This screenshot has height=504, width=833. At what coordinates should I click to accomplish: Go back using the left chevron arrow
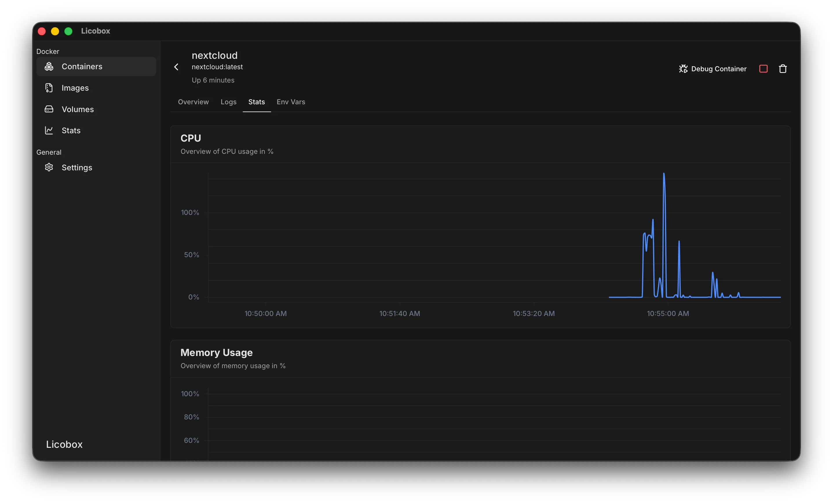(x=176, y=67)
